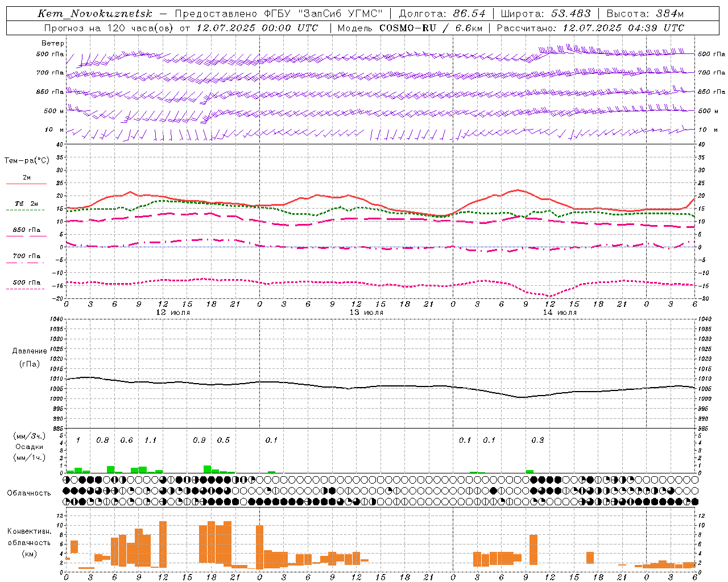Click the Ветер wind panel label
728x582 pixels.
(x=52, y=43)
